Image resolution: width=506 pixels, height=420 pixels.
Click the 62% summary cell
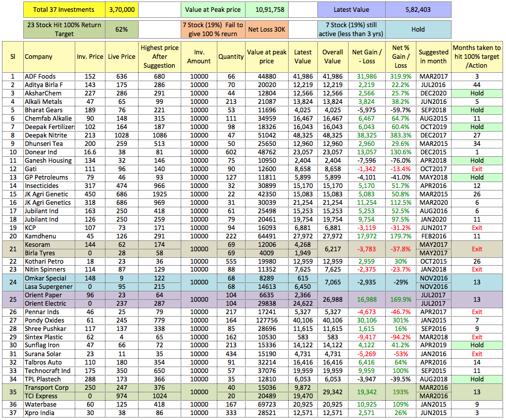click(122, 29)
